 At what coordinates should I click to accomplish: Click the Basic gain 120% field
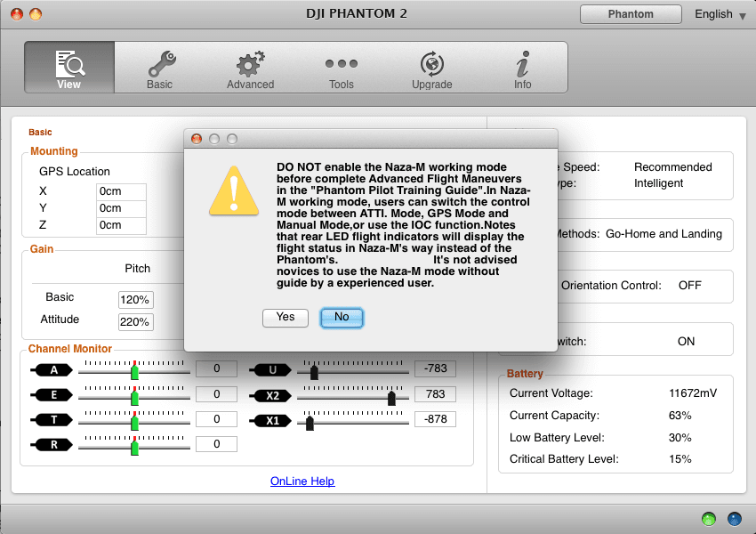tap(136, 300)
